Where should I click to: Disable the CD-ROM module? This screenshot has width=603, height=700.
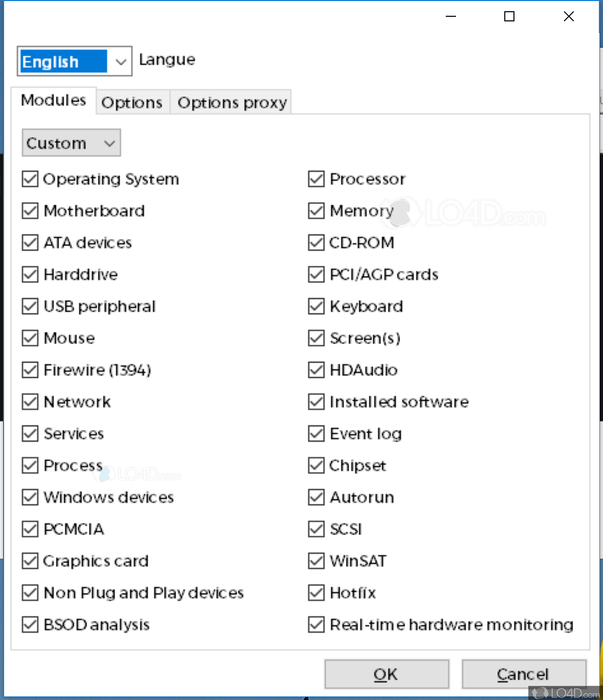[x=315, y=242]
